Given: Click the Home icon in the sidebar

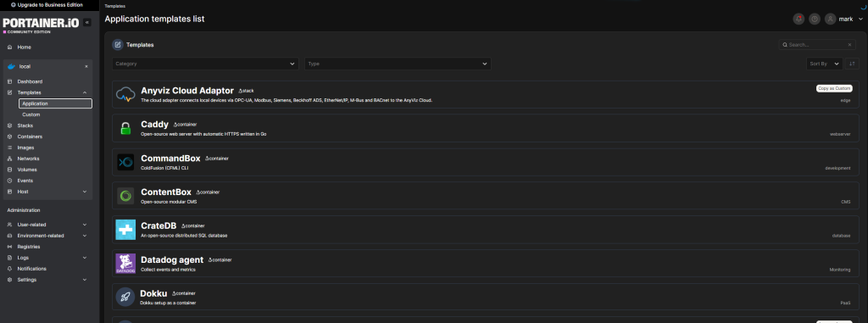Looking at the screenshot, I should pos(9,47).
